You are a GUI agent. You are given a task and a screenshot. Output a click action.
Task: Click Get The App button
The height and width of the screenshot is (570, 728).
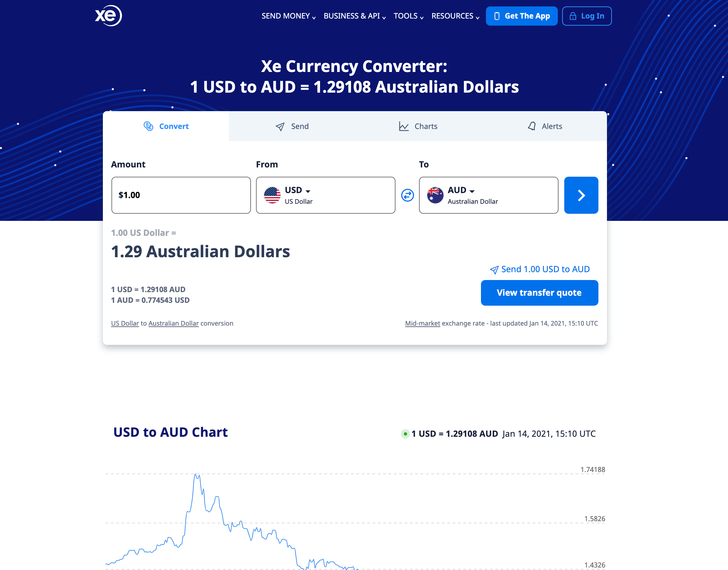pyautogui.click(x=522, y=16)
